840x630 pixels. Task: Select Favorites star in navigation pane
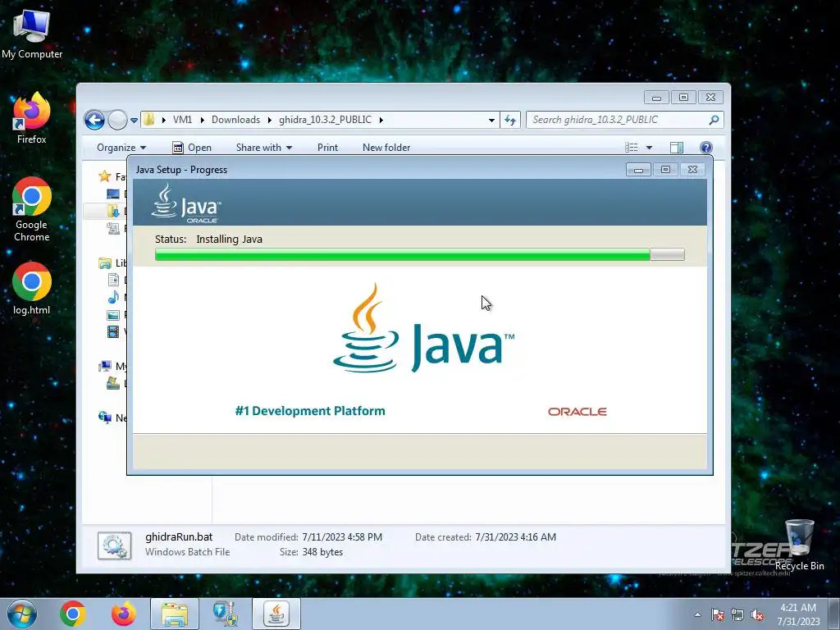click(x=104, y=176)
